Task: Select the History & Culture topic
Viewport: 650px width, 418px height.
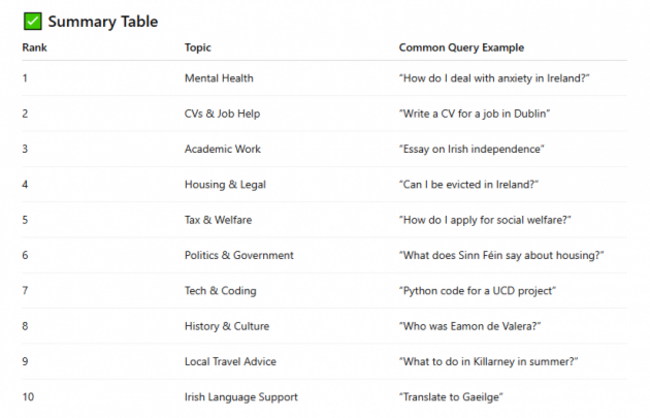Action: 226,326
